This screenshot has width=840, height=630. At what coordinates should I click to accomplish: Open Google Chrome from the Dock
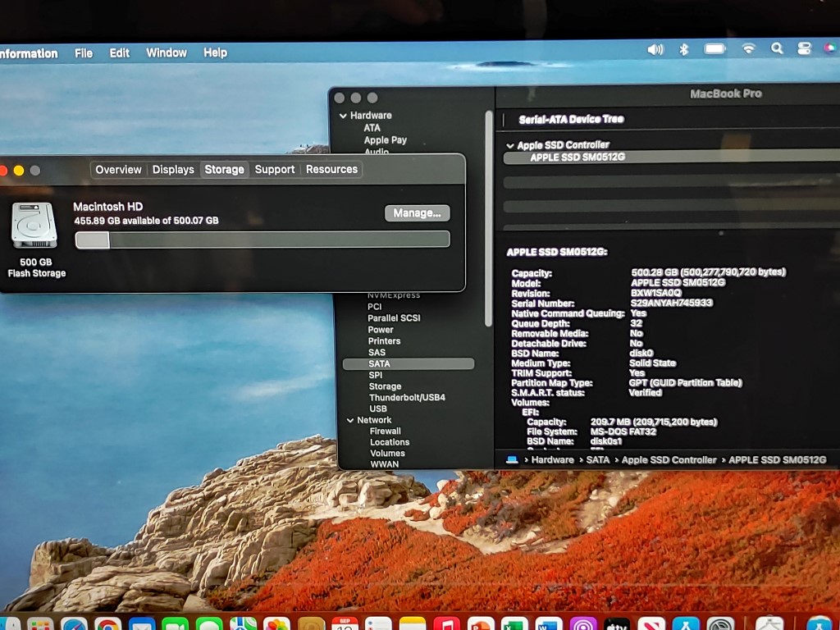click(x=107, y=624)
